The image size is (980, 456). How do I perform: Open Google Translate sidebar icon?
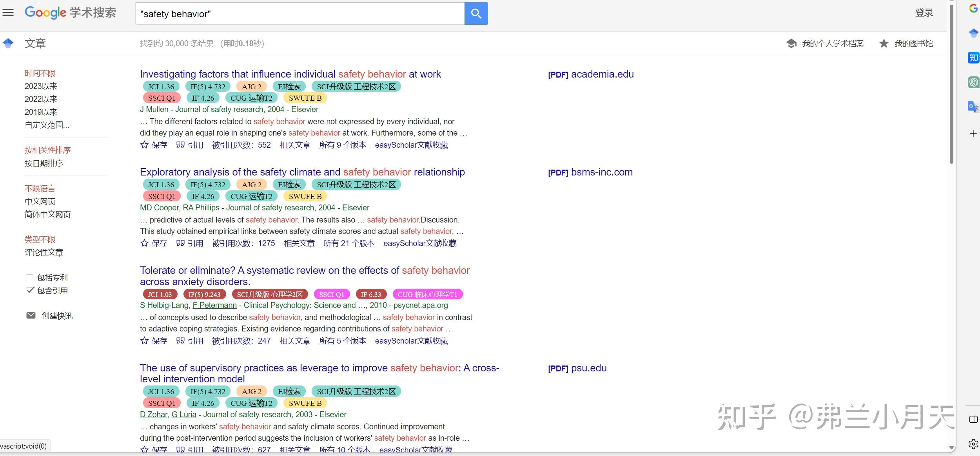coord(973,107)
